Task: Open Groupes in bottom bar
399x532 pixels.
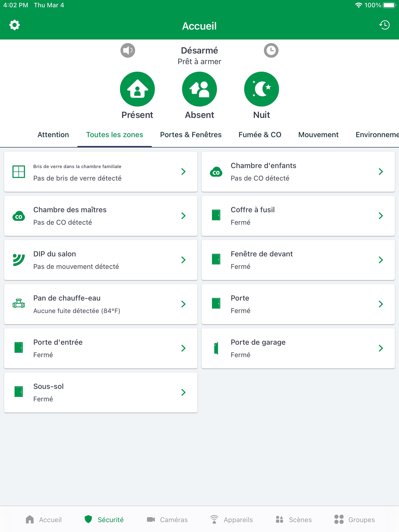Action: tap(354, 520)
